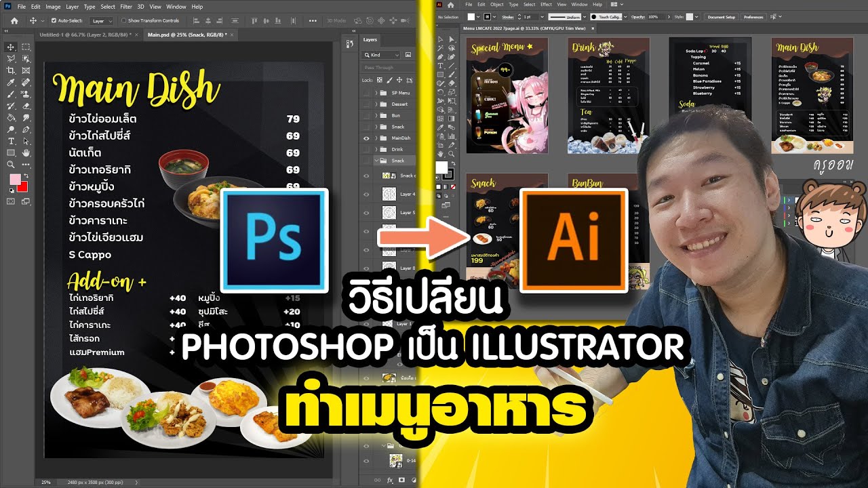Image resolution: width=868 pixels, height=488 pixels.
Task: Select the Illustrator Column Graph tool
Action: click(451, 136)
